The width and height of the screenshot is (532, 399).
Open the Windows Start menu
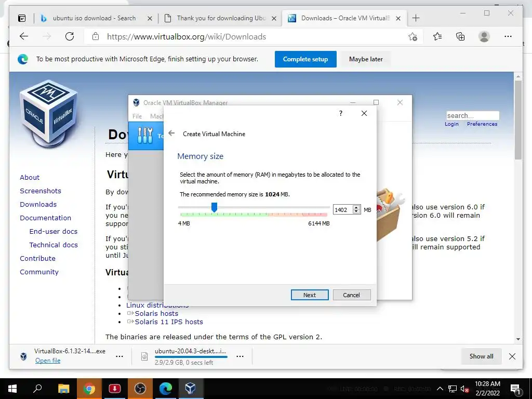click(12, 389)
